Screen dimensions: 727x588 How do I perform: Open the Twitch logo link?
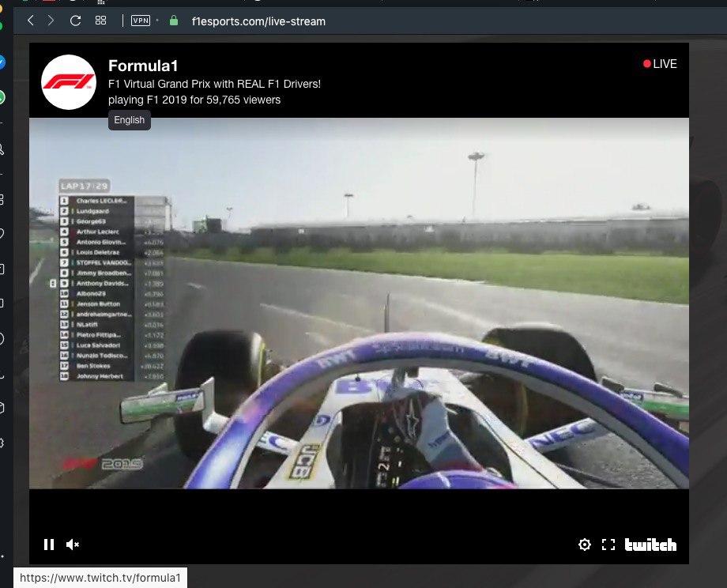click(x=650, y=545)
